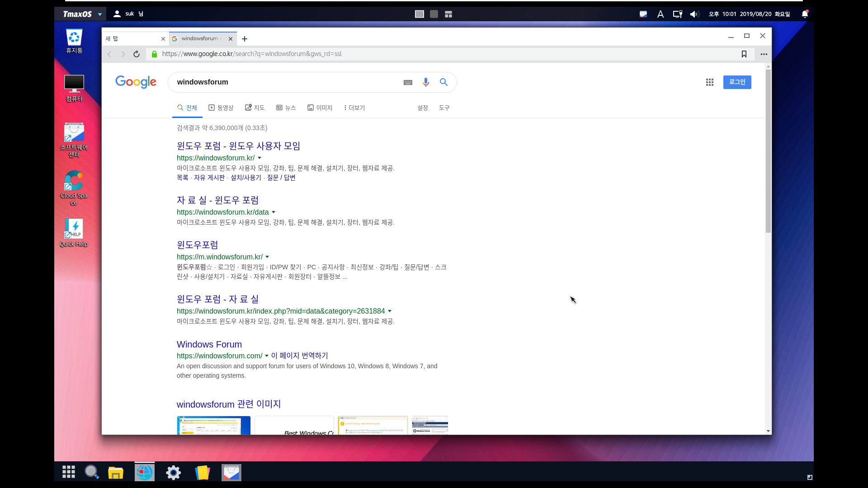Open the 질문 / 답변 sitelink
Image resolution: width=868 pixels, height=488 pixels.
(281, 178)
